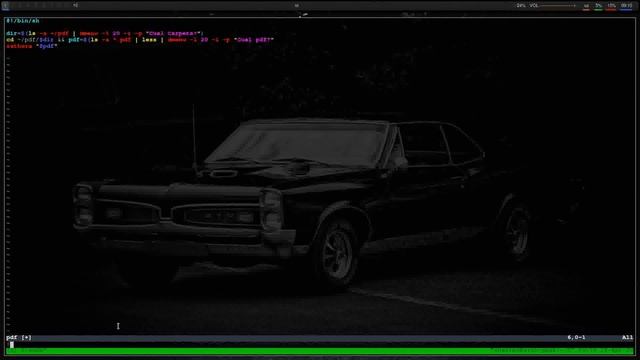Viewport: 640px width, 360px height.
Task: Click the cursor position indicator "6,0-1"
Action: [576, 338]
